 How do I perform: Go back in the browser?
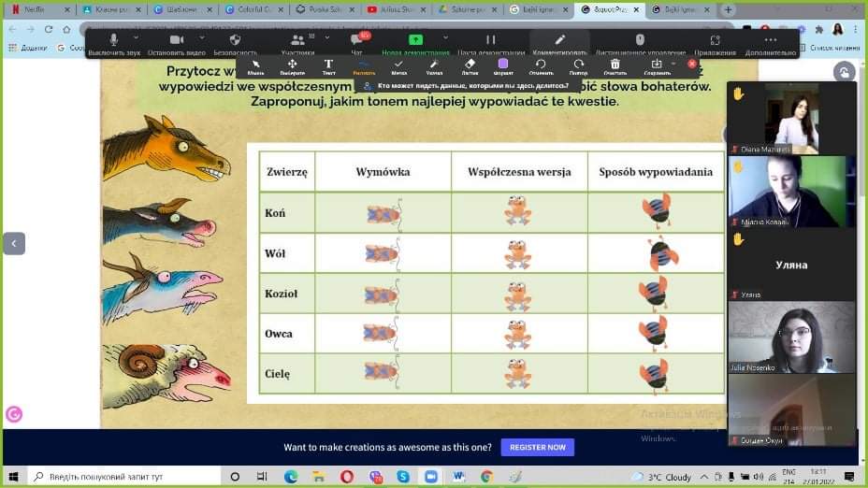point(13,29)
